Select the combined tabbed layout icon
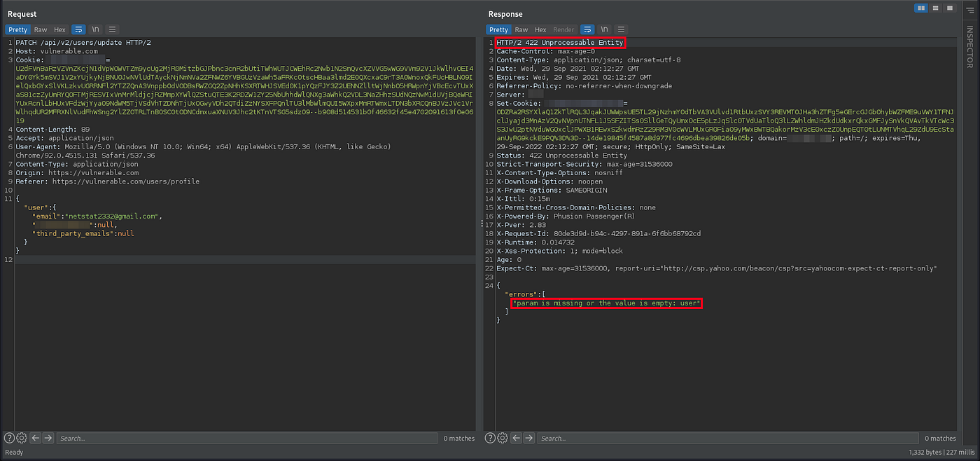Viewport: 980px width, 461px height. point(949,8)
